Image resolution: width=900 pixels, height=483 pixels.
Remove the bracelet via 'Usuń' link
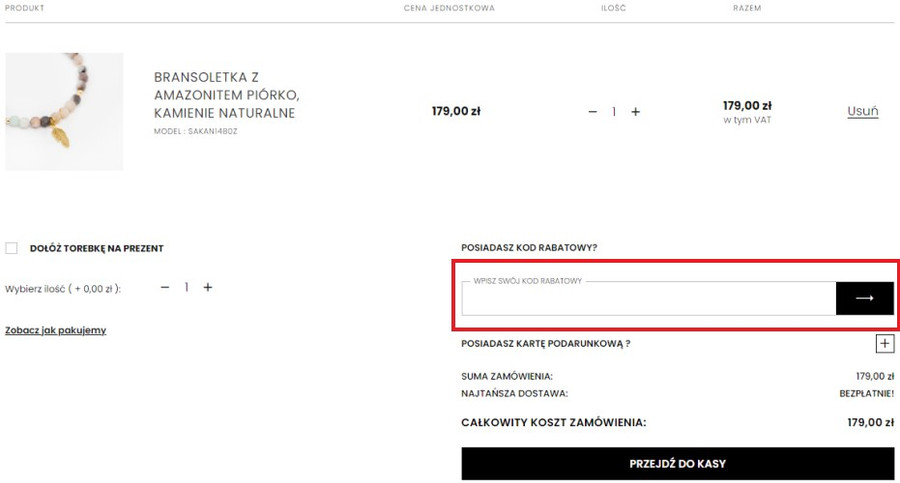pyautogui.click(x=862, y=111)
